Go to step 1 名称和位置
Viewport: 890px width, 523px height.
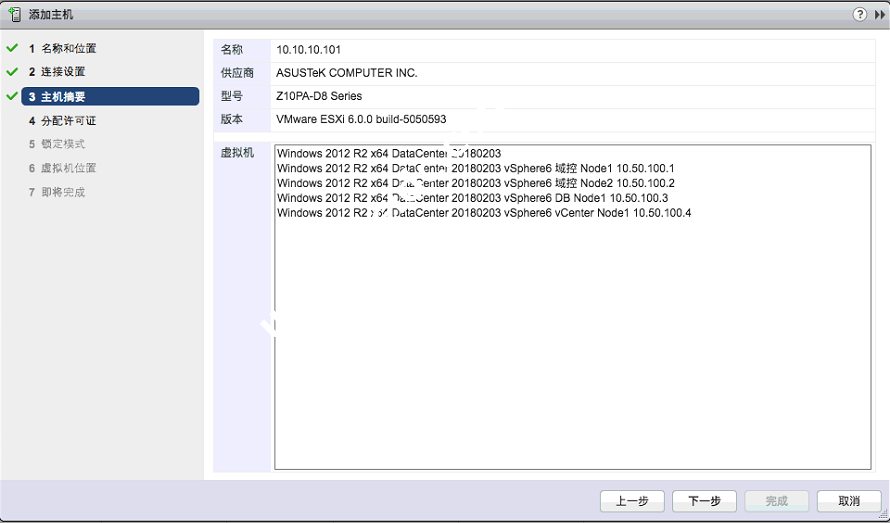[x=68, y=48]
